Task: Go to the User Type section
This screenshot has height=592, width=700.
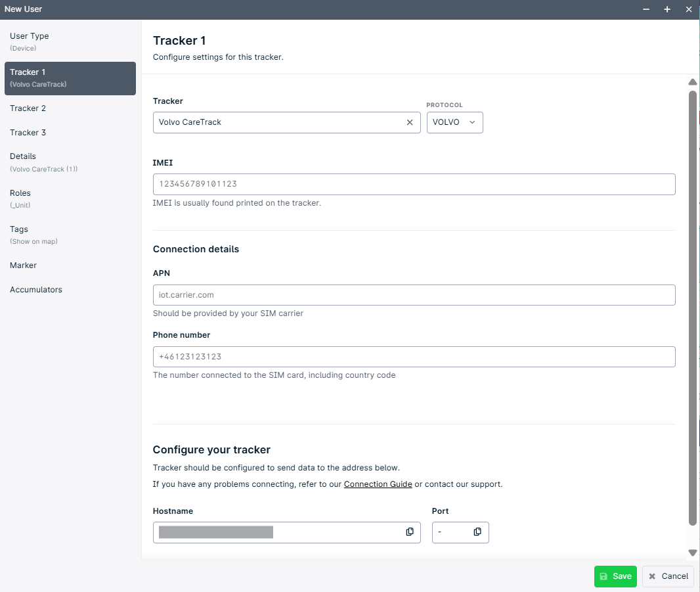Action: pyautogui.click(x=70, y=41)
